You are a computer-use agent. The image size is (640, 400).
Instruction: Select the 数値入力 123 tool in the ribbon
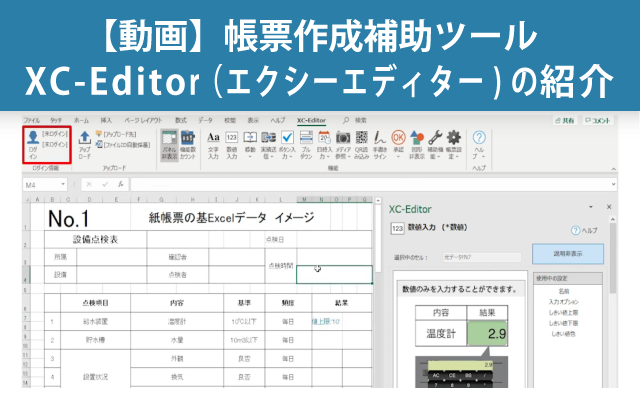[231, 145]
